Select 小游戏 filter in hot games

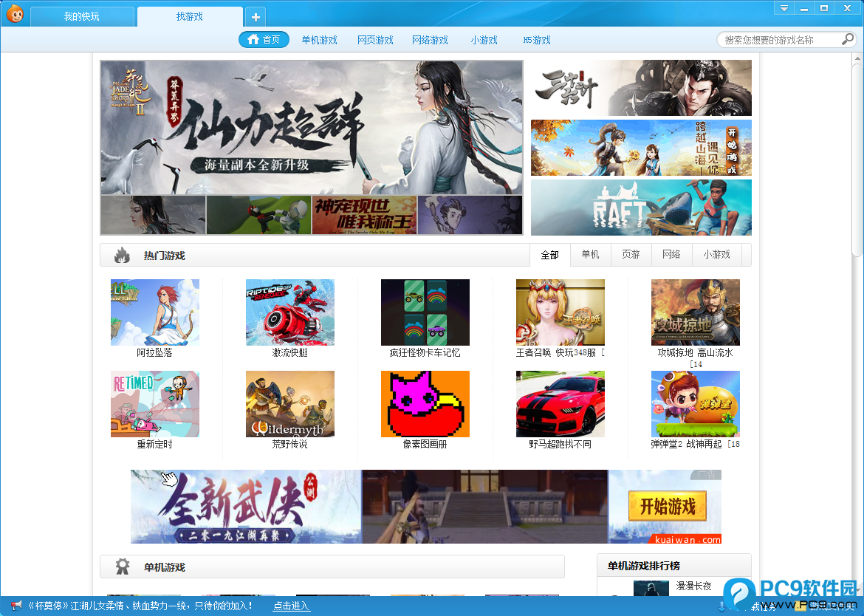point(716,255)
